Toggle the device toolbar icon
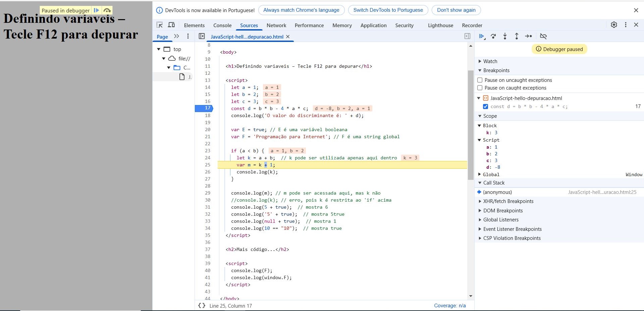The width and height of the screenshot is (644, 311). tap(171, 25)
